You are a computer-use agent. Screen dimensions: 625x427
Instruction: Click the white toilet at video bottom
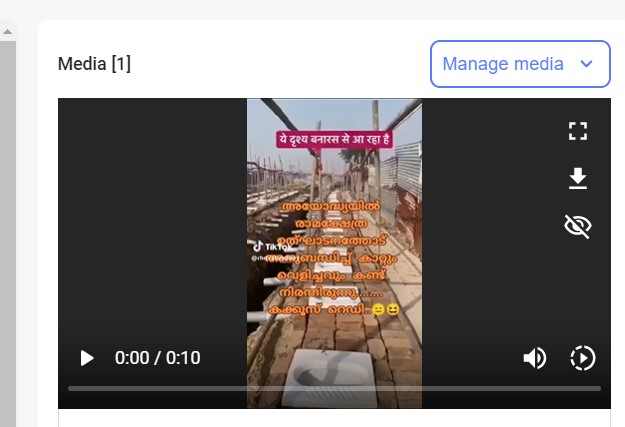click(x=329, y=377)
